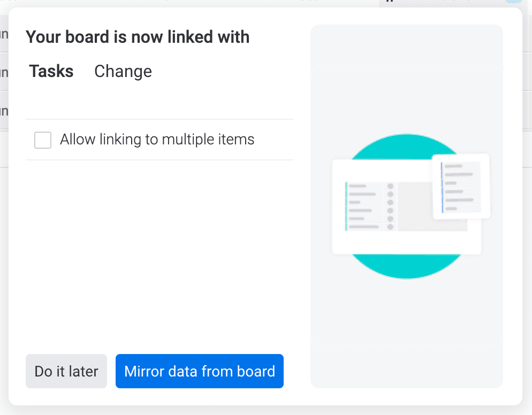The image size is (532, 415).
Task: Click the "Allow linking to multiple items" label text
Action: click(157, 140)
